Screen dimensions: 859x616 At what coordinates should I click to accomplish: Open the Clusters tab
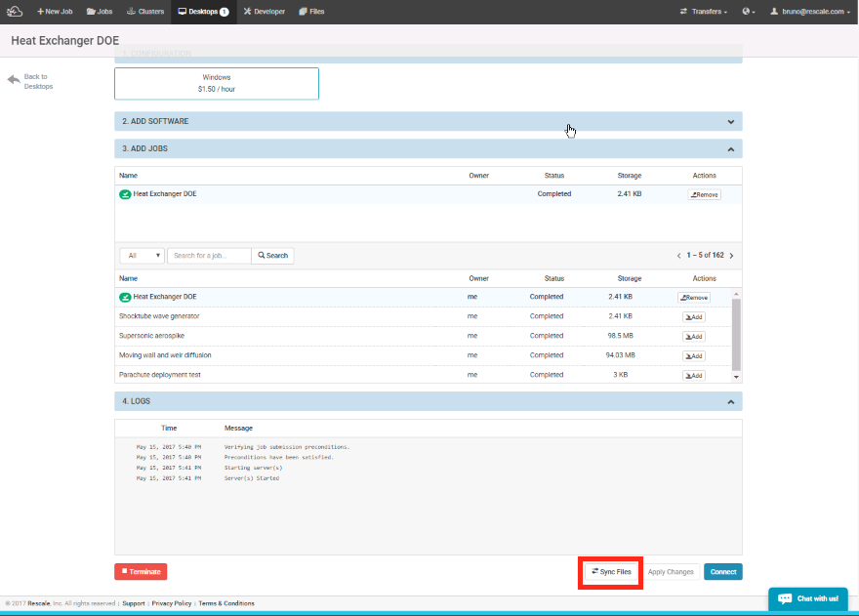(145, 12)
